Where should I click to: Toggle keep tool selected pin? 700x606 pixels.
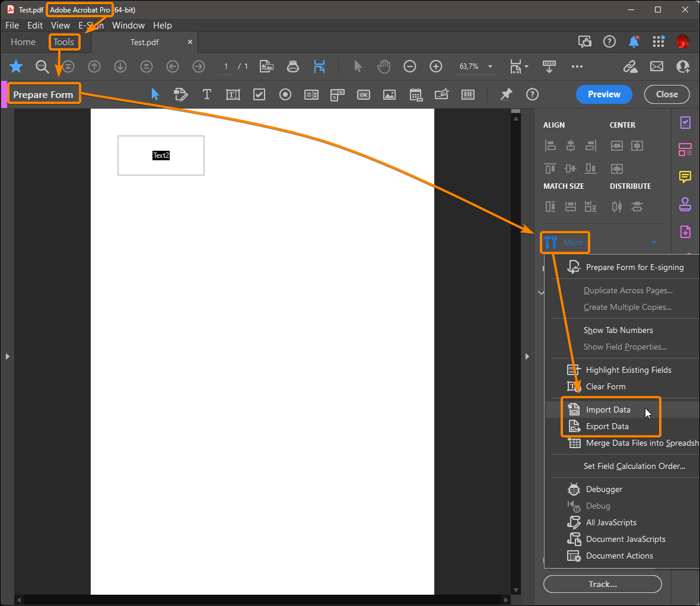tap(506, 94)
